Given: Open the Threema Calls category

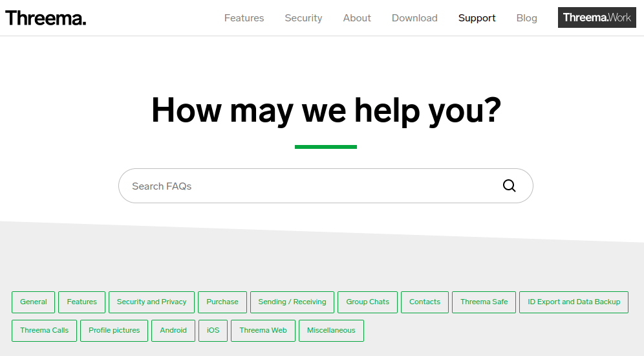Looking at the screenshot, I should pyautogui.click(x=45, y=331).
